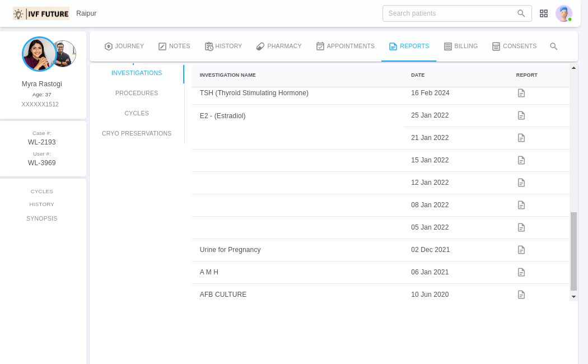Click the search icon after Consents tab
This screenshot has width=588, height=364.
pyautogui.click(x=553, y=46)
